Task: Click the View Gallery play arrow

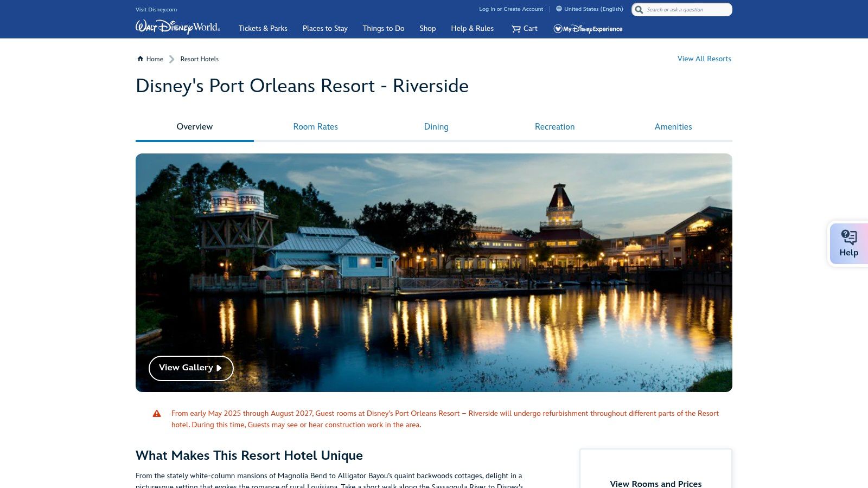Action: point(219,368)
